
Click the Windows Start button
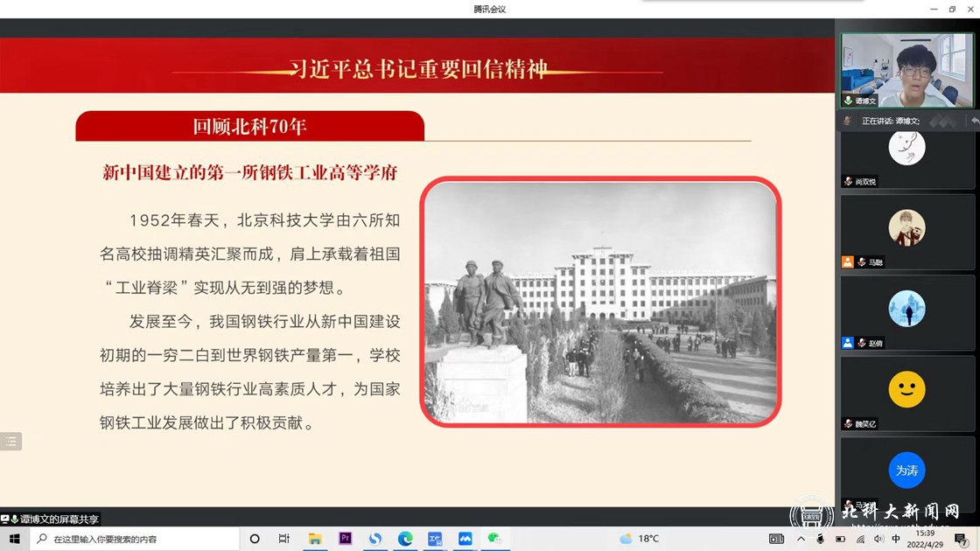tap(14, 539)
